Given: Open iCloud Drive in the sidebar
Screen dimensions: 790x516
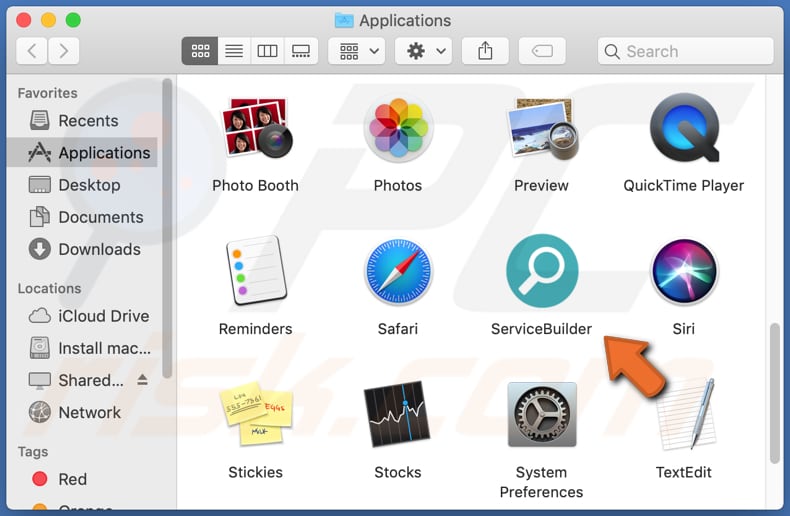Looking at the screenshot, I should click(82, 316).
